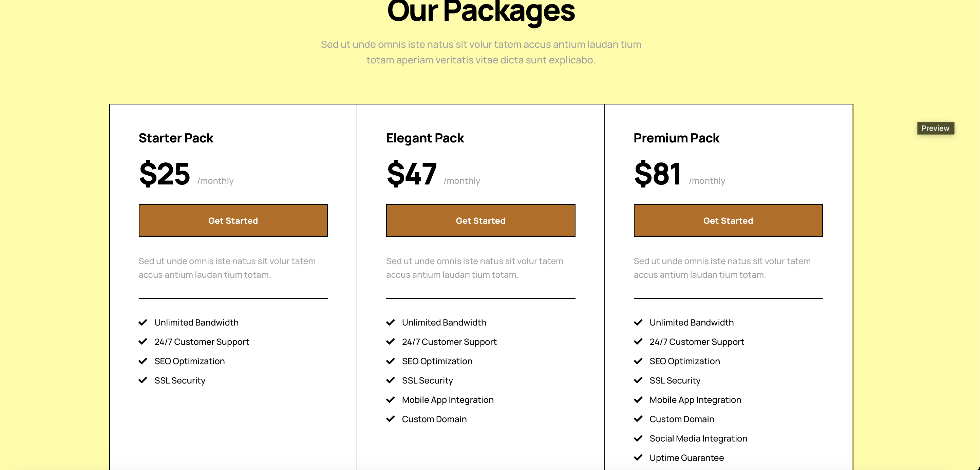This screenshot has width=980, height=470.
Task: Click Get Started for the Elegant Pack
Action: 480,220
